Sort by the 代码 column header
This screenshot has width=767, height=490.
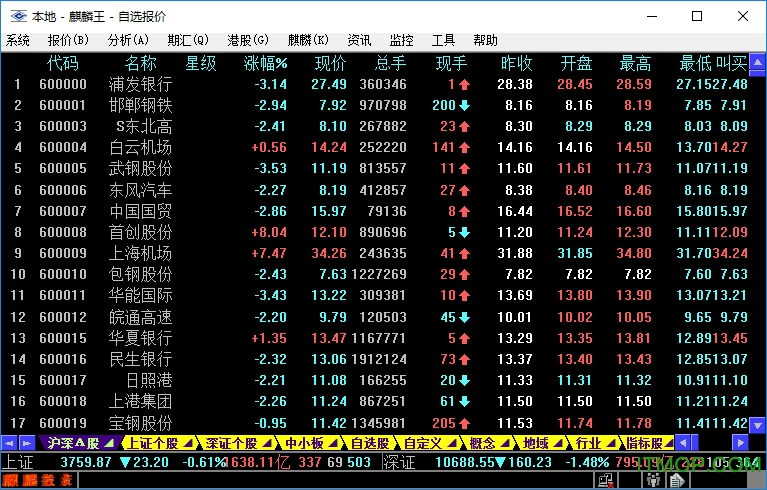click(63, 63)
